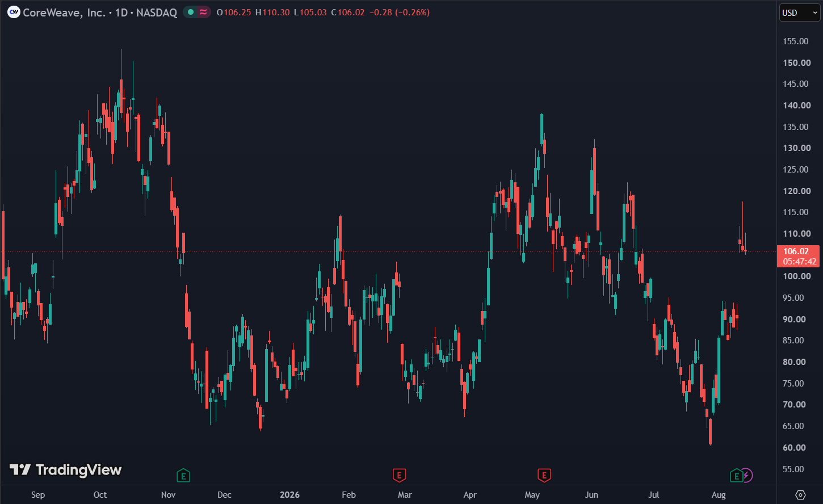Click the 70.00 price axis label
This screenshot has width=823, height=504.
click(x=794, y=405)
